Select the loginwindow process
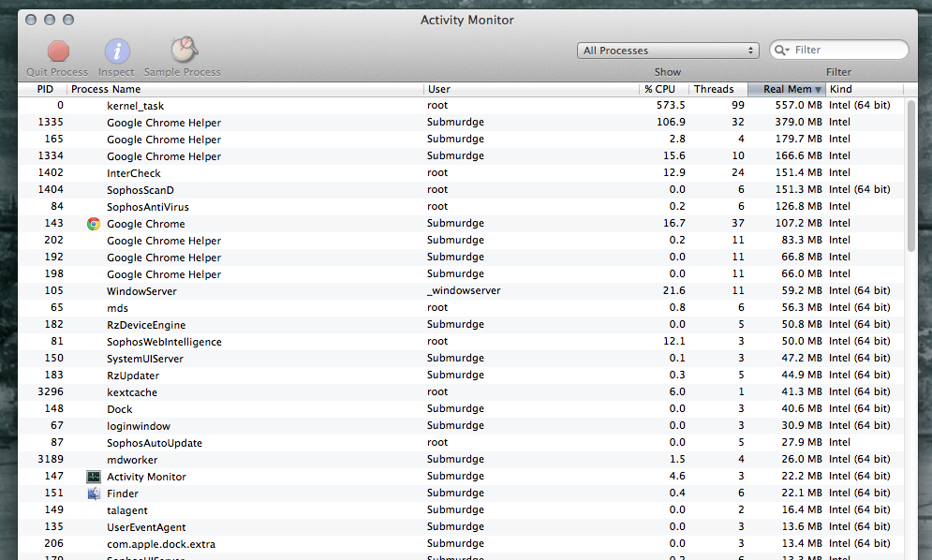Image resolution: width=932 pixels, height=560 pixels. click(x=461, y=426)
